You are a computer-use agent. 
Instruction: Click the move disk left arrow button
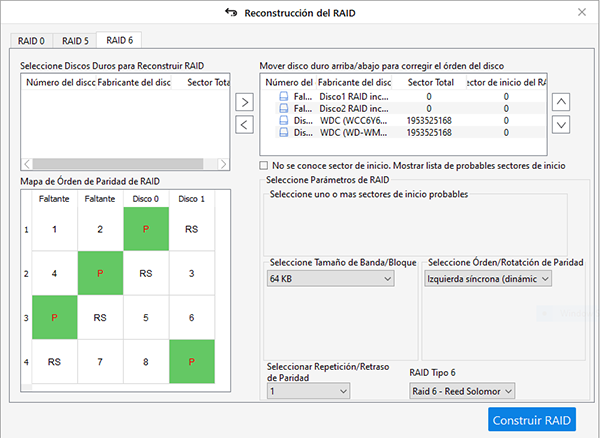point(245,125)
